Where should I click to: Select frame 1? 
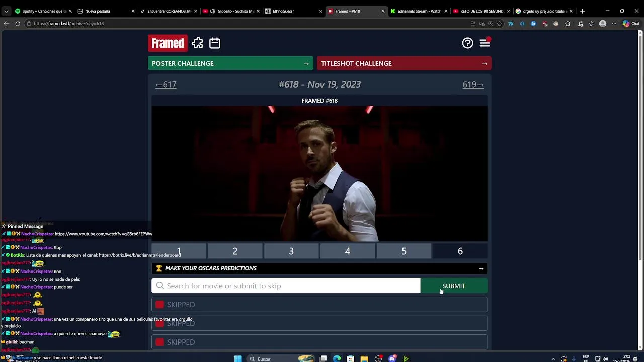tap(179, 251)
